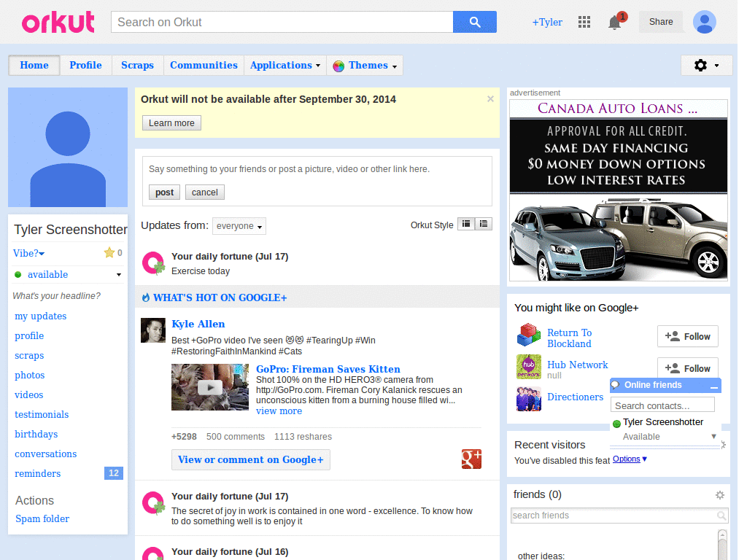Open the Communities tab
The image size is (747, 560).
click(204, 65)
